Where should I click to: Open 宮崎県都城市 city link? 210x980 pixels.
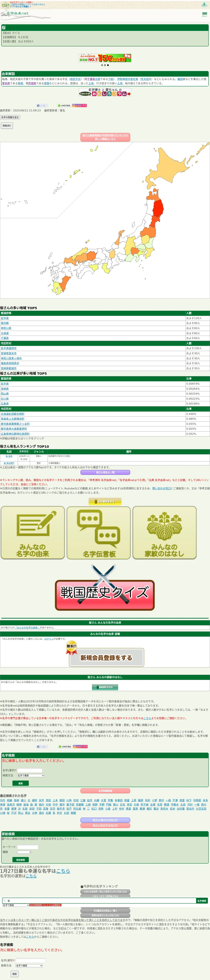[9, 368]
